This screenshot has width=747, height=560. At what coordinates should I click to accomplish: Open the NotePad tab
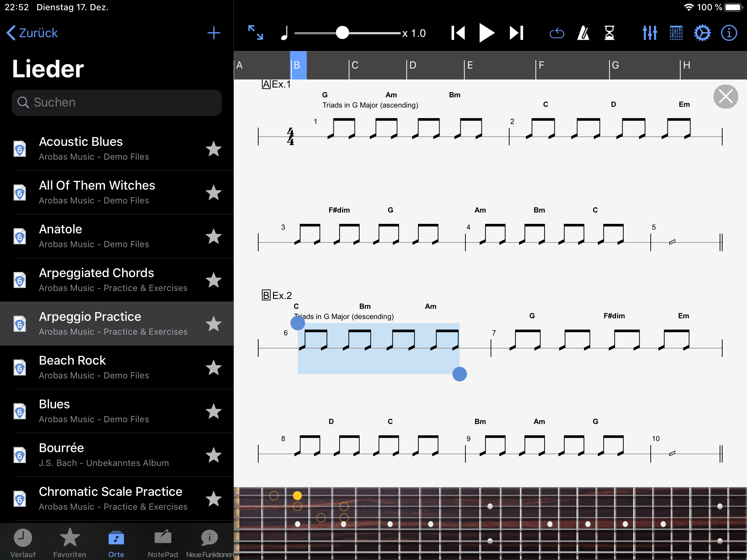[163, 542]
